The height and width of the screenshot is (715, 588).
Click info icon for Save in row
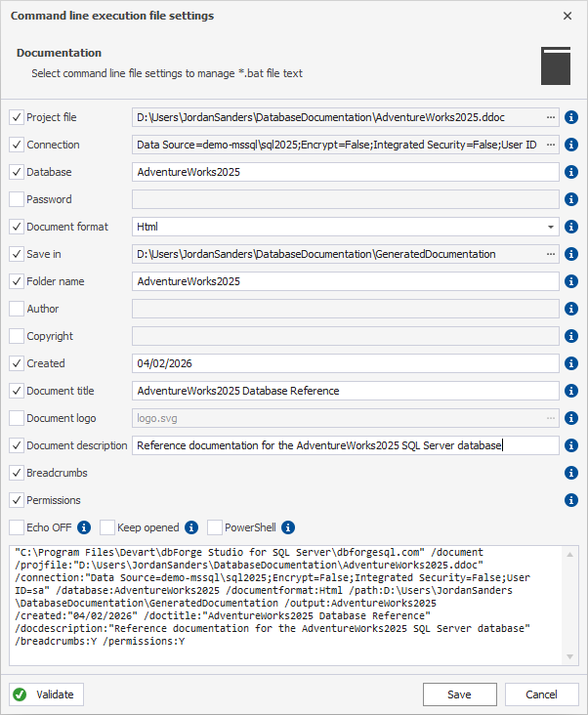pyautogui.click(x=571, y=254)
